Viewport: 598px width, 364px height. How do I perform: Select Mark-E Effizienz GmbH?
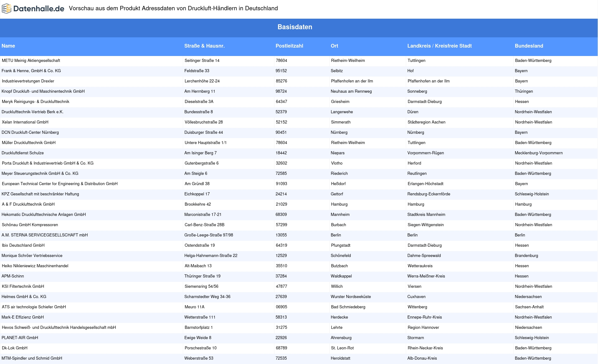click(x=23, y=317)
